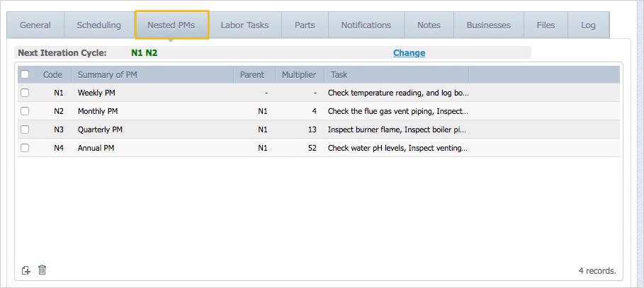Toggle the select-all header checkbox
Image resolution: width=644 pixels, height=288 pixels.
[26, 74]
